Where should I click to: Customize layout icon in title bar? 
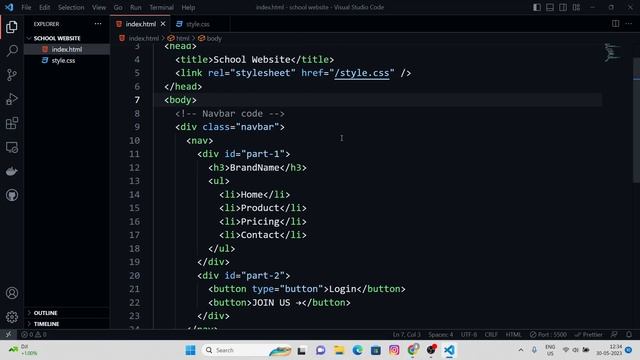click(x=576, y=7)
